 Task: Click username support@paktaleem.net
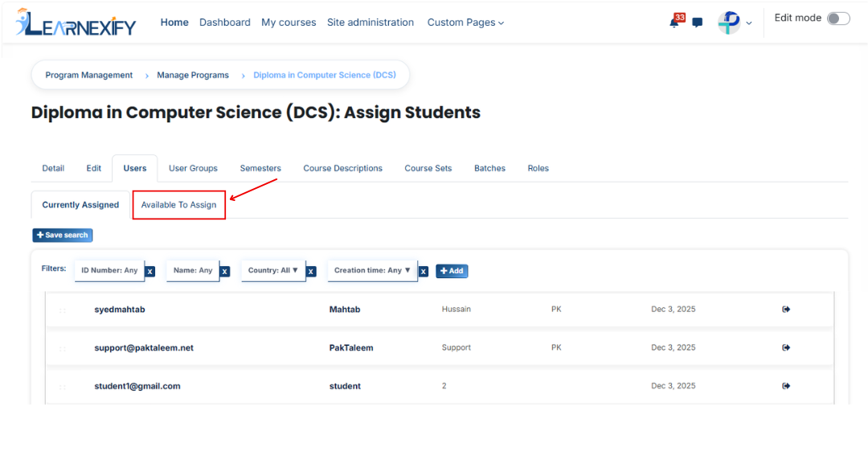pyautogui.click(x=144, y=347)
